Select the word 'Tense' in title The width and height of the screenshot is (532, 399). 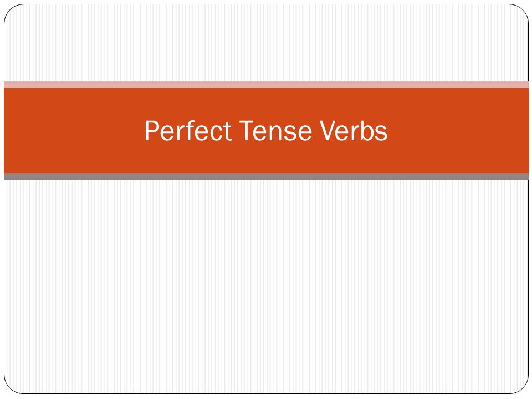coord(275,131)
